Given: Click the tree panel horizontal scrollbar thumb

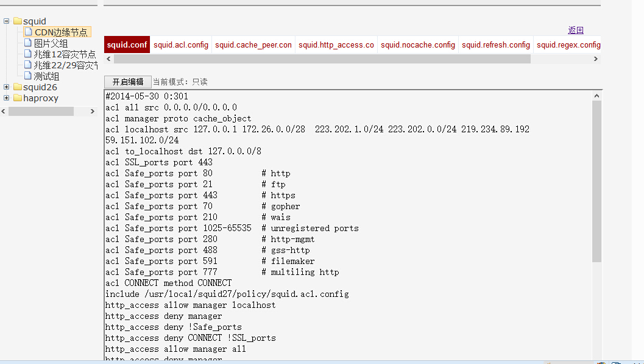Looking at the screenshot, I should tap(41, 112).
